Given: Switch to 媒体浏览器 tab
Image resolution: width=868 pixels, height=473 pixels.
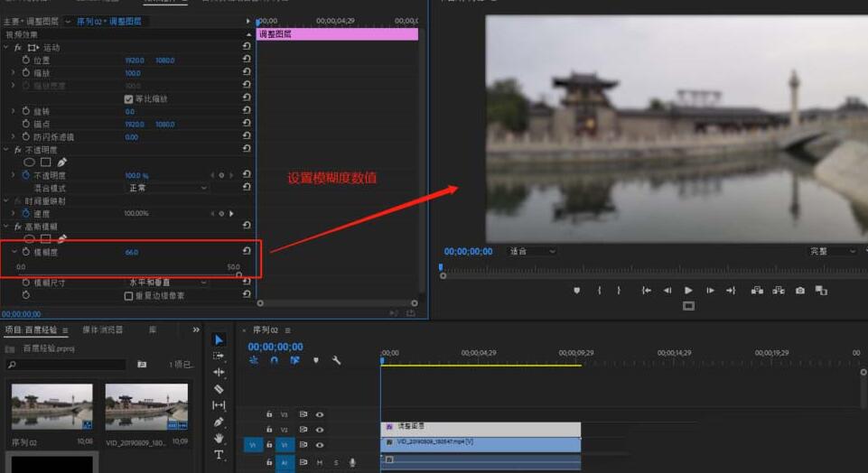Looking at the screenshot, I should click(x=102, y=329).
